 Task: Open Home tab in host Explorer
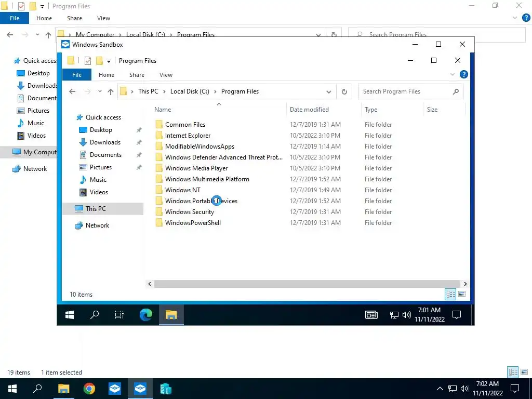(x=44, y=18)
